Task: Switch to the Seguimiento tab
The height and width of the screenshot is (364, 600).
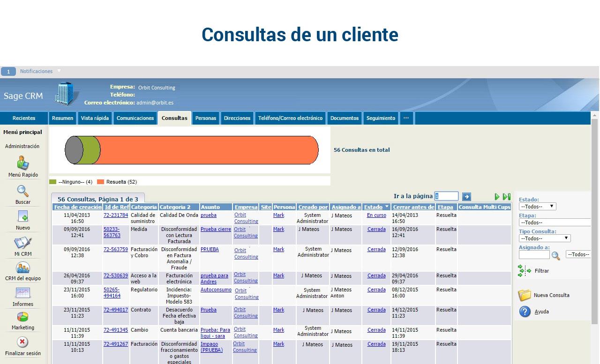Action: tap(381, 118)
